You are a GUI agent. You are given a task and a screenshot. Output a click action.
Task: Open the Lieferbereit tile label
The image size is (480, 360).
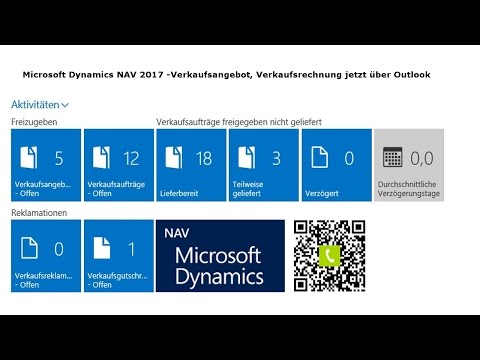[179, 193]
